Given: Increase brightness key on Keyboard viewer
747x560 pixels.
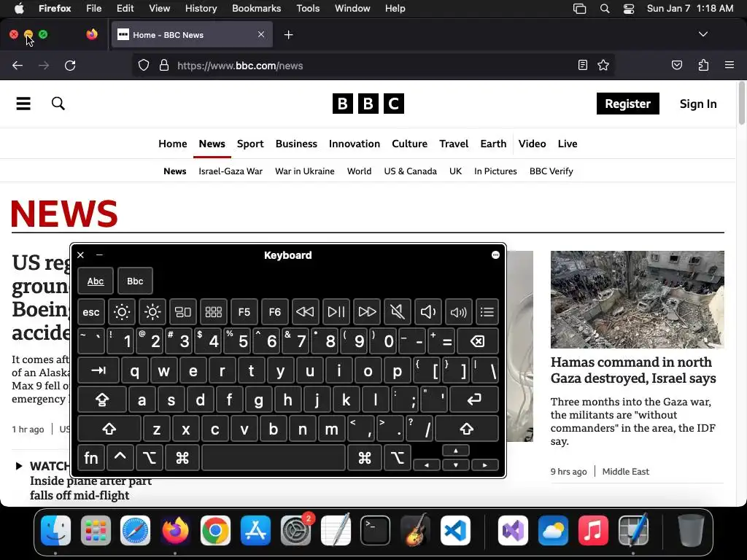Looking at the screenshot, I should 152,312.
